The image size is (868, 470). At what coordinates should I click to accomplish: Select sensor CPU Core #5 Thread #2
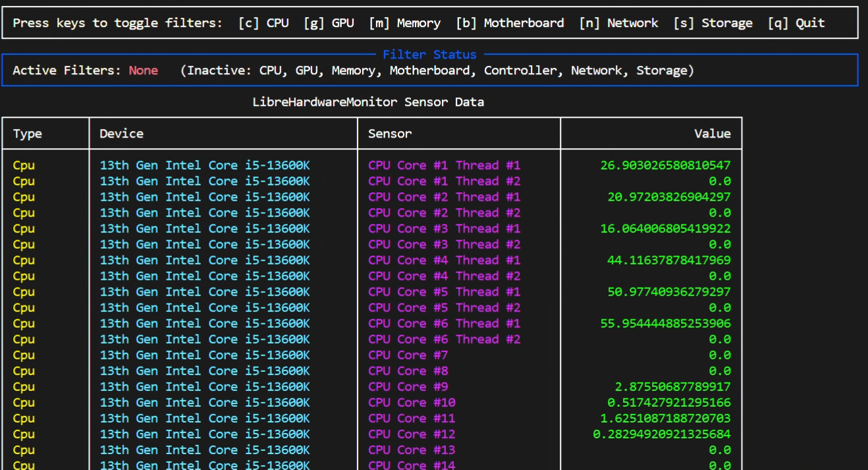pyautogui.click(x=445, y=307)
